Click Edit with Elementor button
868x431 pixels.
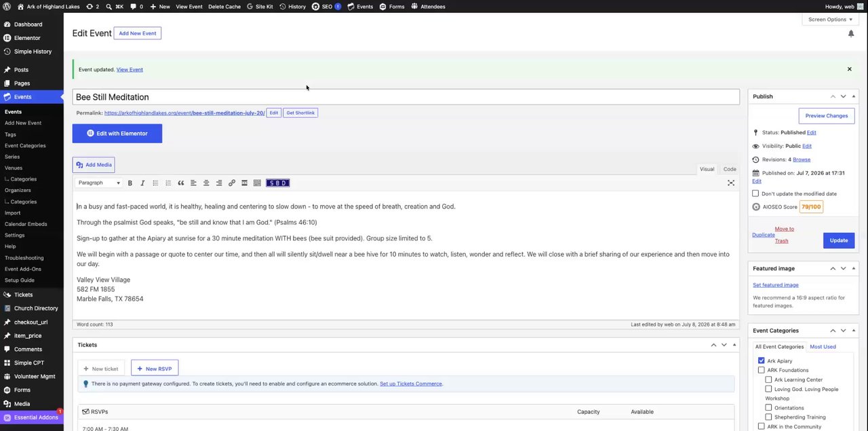117,134
